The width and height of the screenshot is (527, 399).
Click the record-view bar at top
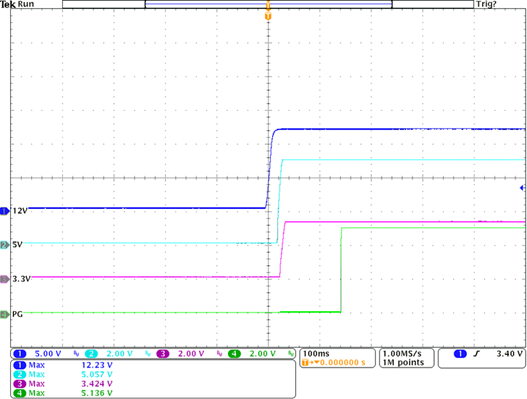(268, 4)
